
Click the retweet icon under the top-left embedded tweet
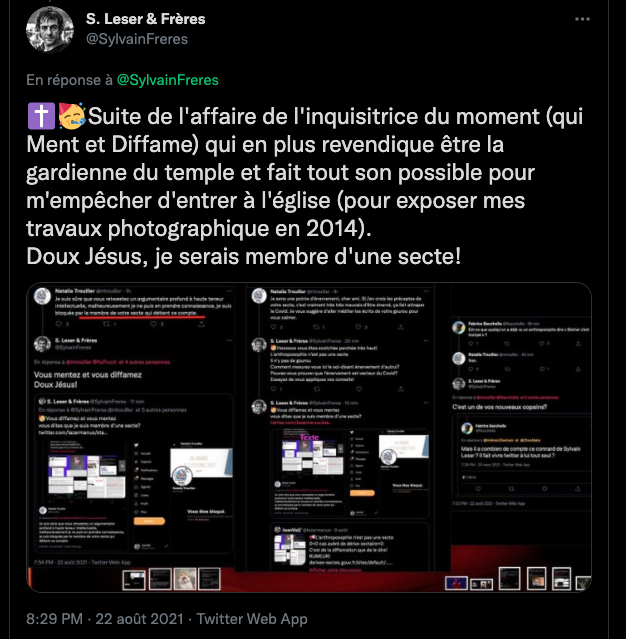pos(106,324)
